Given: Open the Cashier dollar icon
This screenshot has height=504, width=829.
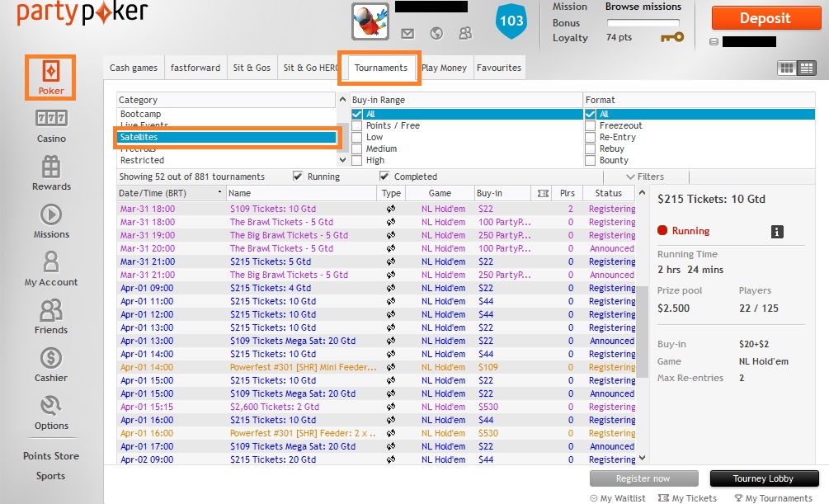Looking at the screenshot, I should [x=51, y=358].
